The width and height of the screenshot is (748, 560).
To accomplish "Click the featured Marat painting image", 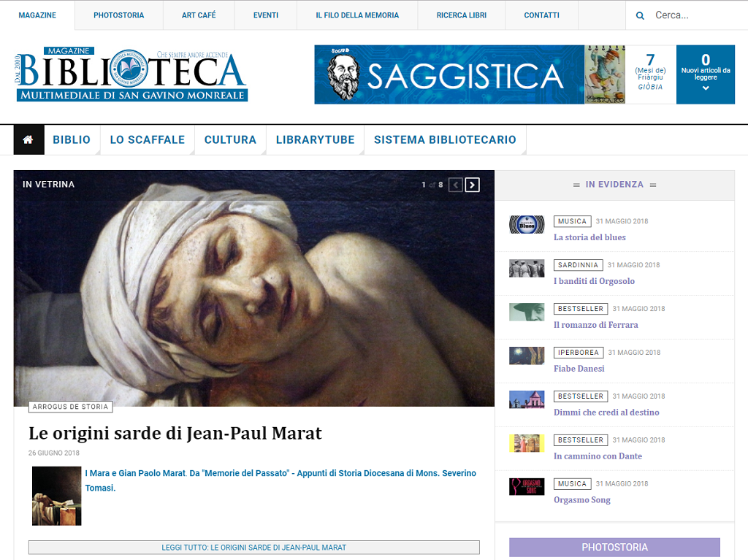I will pos(253,288).
